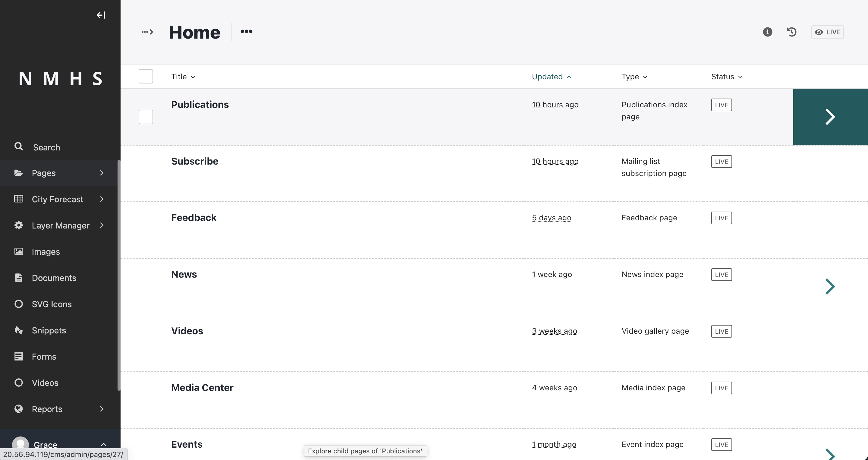Click the Documents file icon
Screen dimensions: 868x460
[x=18, y=278]
